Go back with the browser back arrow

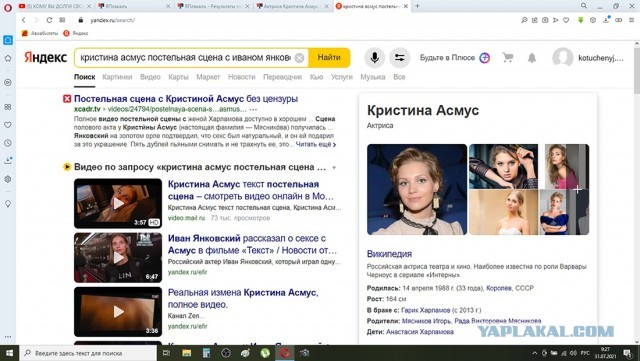tap(24, 20)
